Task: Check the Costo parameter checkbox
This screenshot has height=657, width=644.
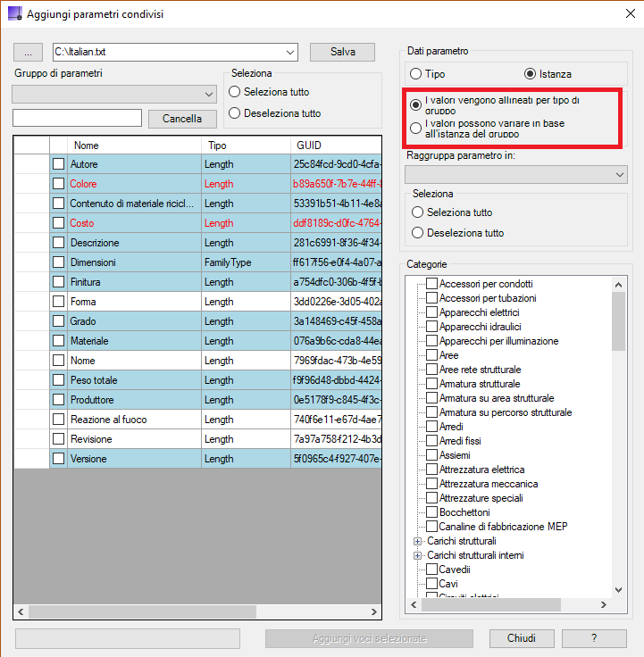Action: (59, 223)
